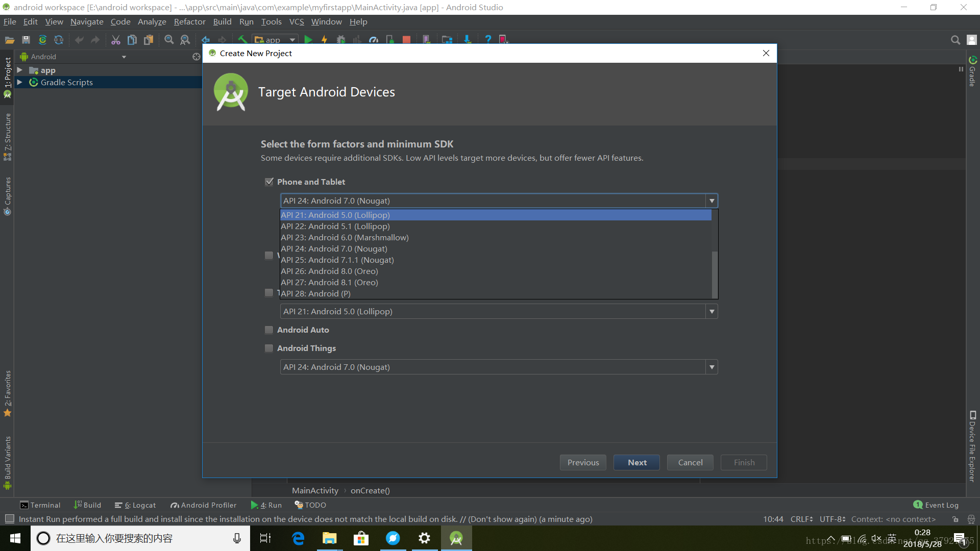The height and width of the screenshot is (551, 980).
Task: Check the checkbox beside the API 28 row
Action: 269,293
